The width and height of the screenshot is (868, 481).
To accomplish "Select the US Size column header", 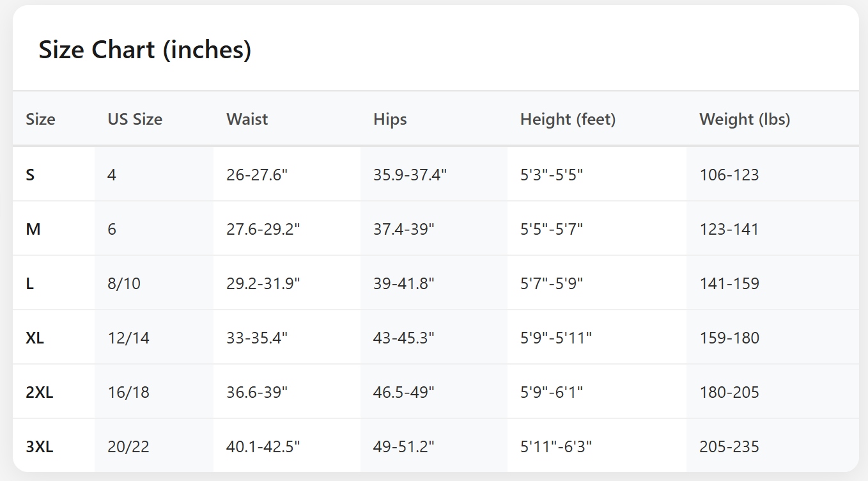I will pyautogui.click(x=135, y=119).
